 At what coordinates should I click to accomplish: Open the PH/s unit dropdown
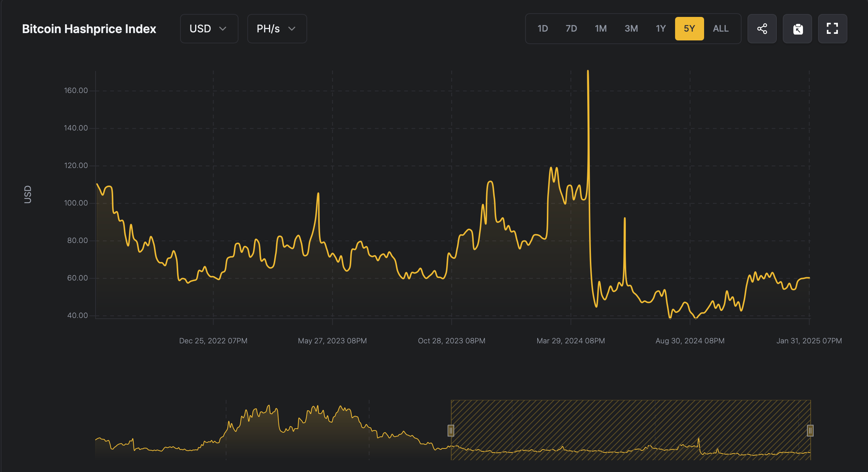[277, 29]
